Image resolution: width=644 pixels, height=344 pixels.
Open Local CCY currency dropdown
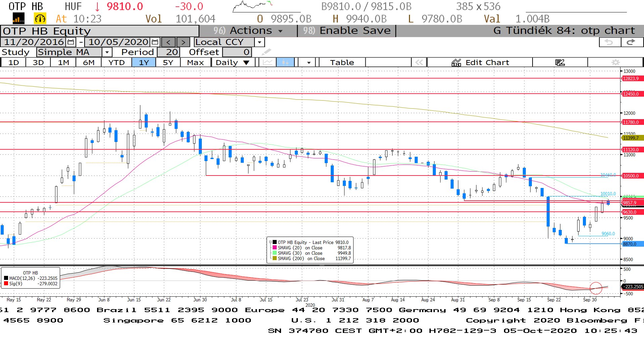tap(259, 42)
